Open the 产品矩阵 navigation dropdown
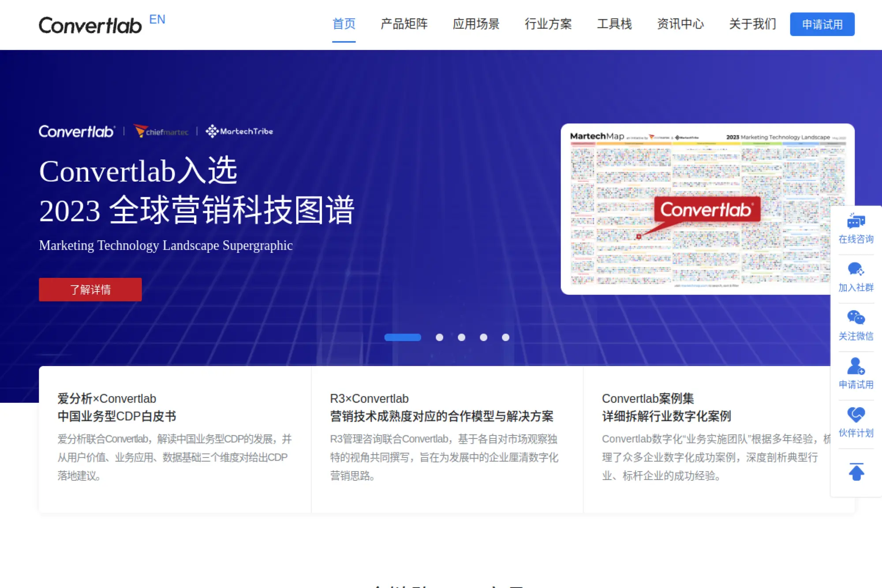Image resolution: width=882 pixels, height=588 pixels. pyautogui.click(x=404, y=24)
